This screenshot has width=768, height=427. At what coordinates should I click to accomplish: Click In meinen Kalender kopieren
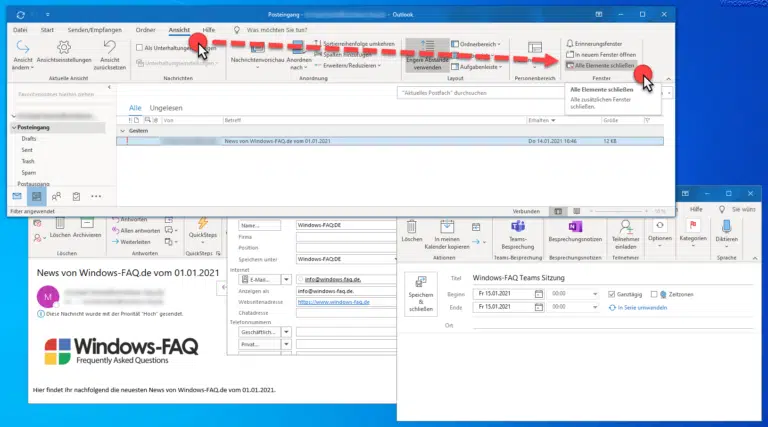pyautogui.click(x=447, y=235)
